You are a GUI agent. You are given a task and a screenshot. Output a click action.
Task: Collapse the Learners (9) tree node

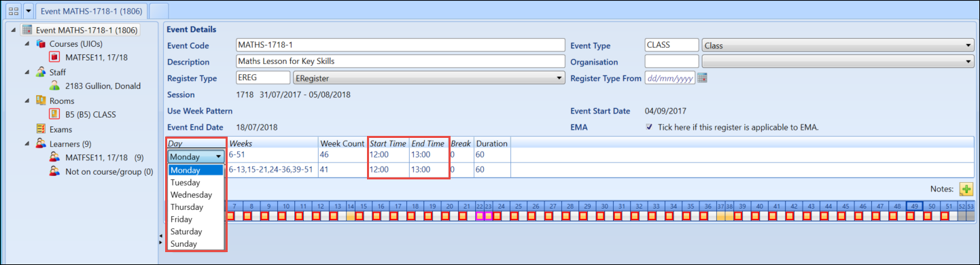coord(27,143)
